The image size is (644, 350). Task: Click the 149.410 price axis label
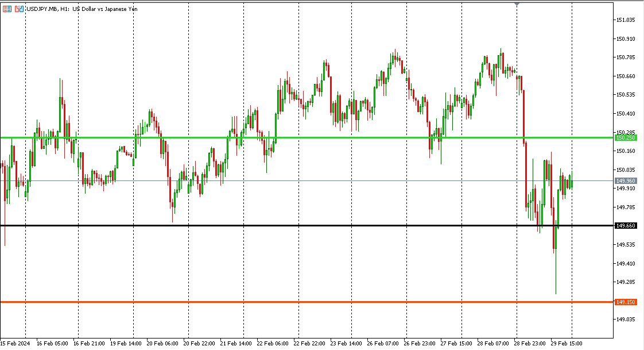click(626, 264)
